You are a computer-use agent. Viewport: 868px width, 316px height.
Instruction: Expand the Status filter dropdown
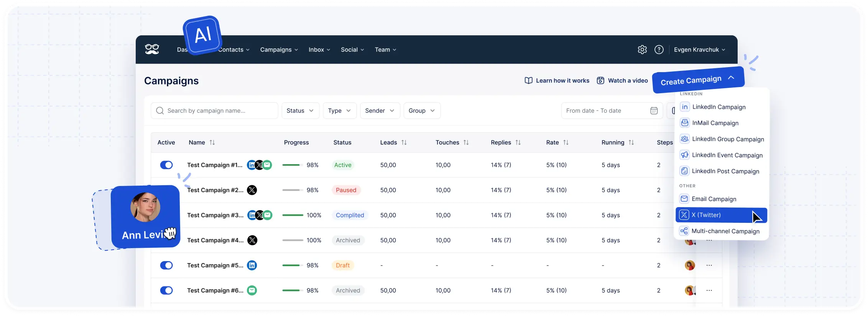pyautogui.click(x=300, y=110)
